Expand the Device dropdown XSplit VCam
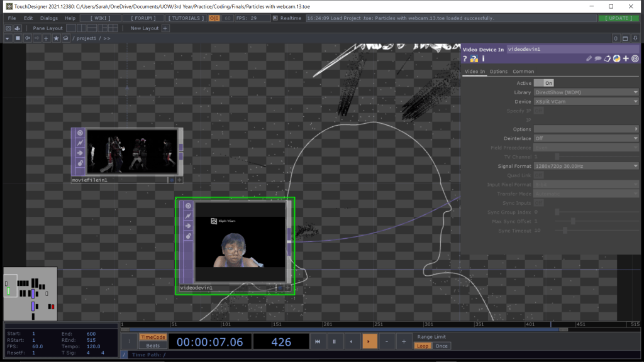Image resolution: width=644 pixels, height=362 pixels. point(586,101)
